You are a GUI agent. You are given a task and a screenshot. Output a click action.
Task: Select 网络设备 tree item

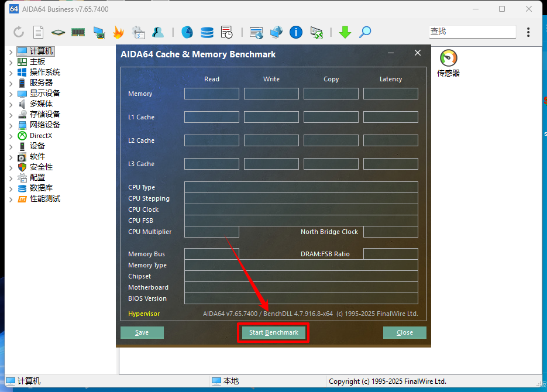[45, 125]
